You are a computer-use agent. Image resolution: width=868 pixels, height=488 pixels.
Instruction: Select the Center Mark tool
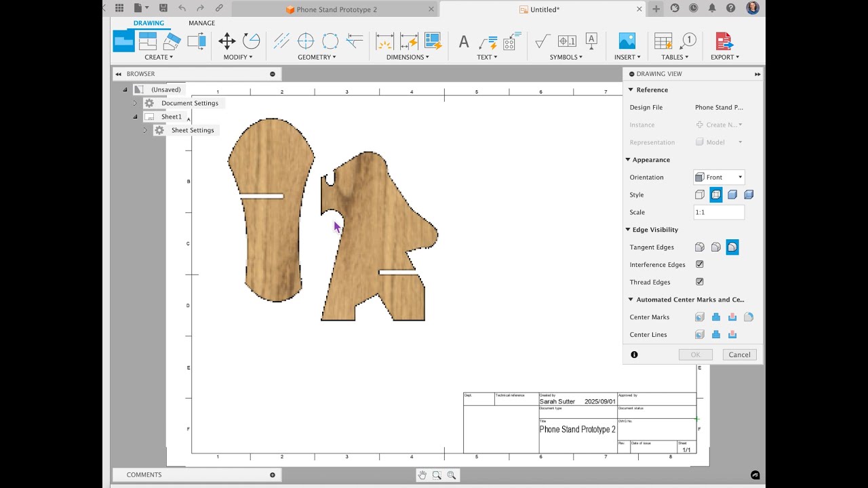(x=306, y=41)
